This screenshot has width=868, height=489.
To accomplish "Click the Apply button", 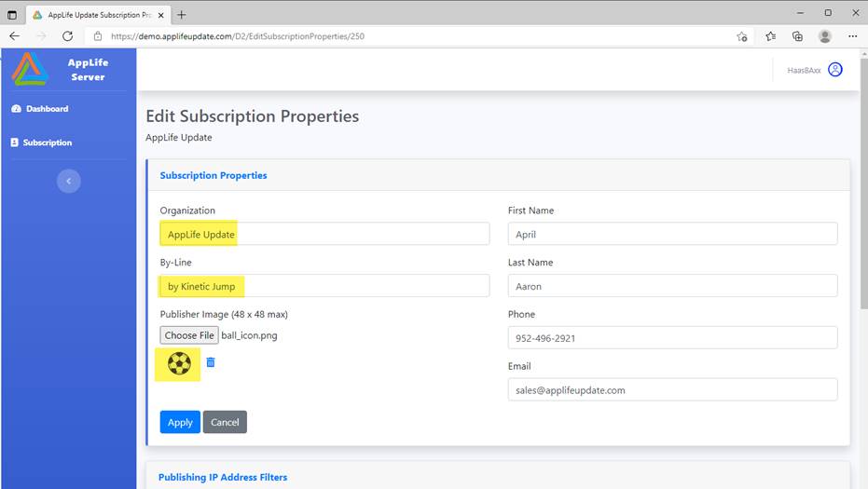I will 180,422.
